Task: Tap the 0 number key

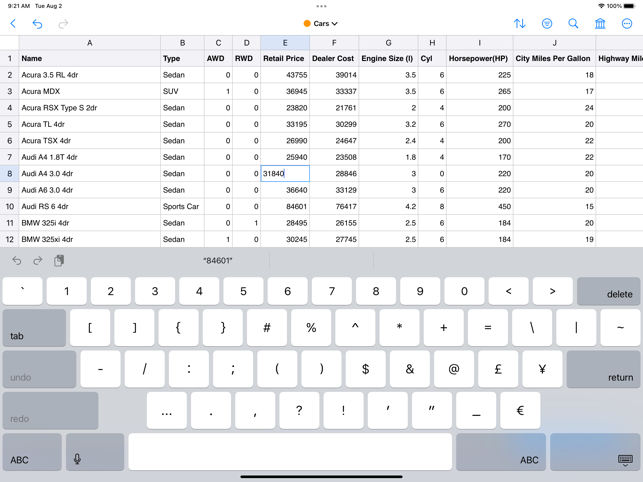Action: pyautogui.click(x=464, y=291)
